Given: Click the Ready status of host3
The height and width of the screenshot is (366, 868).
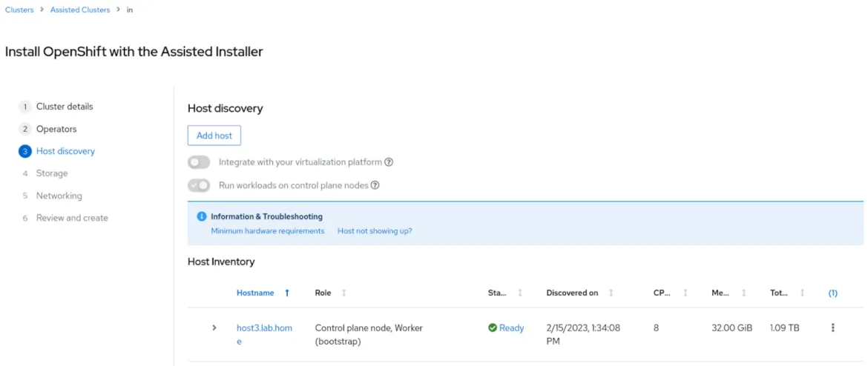Looking at the screenshot, I should pyautogui.click(x=510, y=327).
